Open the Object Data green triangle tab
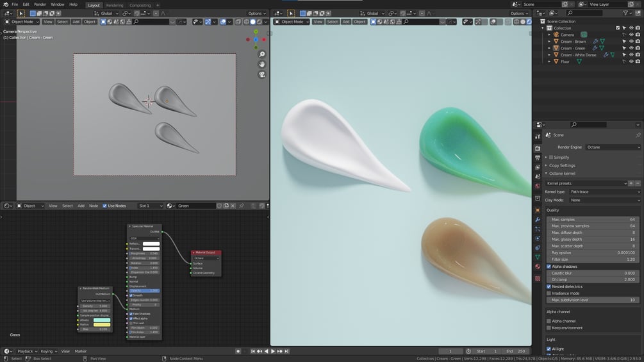The width and height of the screenshot is (644, 362). (x=538, y=258)
